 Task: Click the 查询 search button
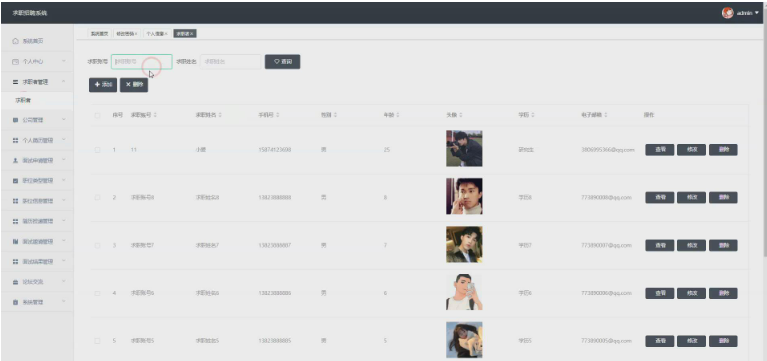[x=282, y=62]
